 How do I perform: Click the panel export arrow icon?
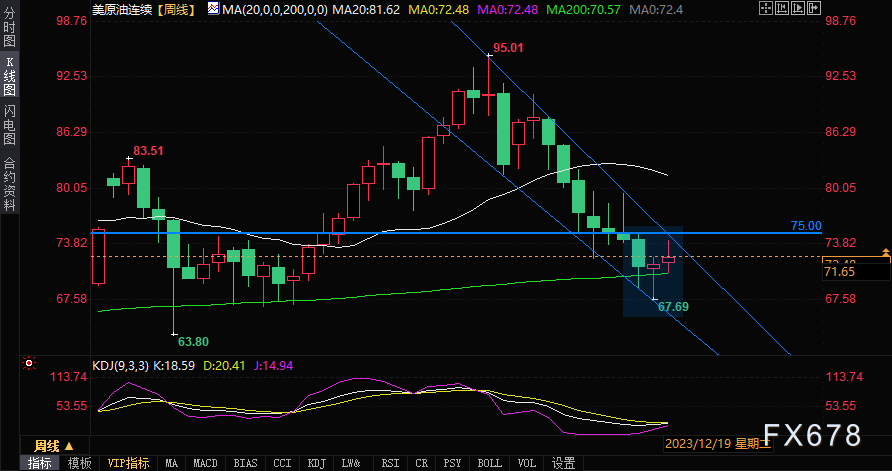[814, 8]
